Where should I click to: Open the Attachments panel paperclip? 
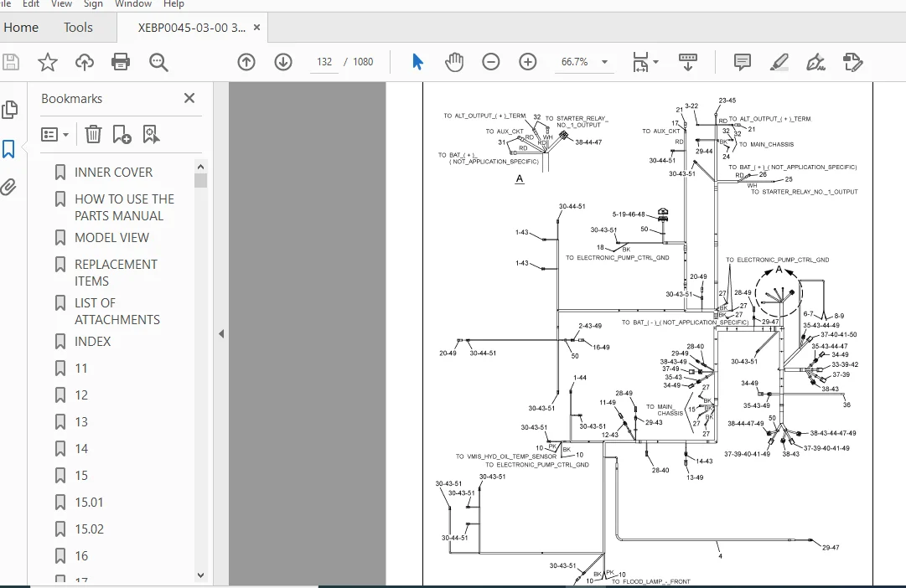pyautogui.click(x=8, y=187)
